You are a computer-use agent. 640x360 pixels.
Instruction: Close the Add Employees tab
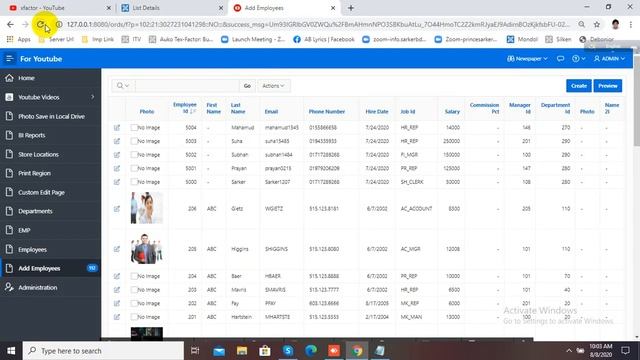(x=333, y=8)
